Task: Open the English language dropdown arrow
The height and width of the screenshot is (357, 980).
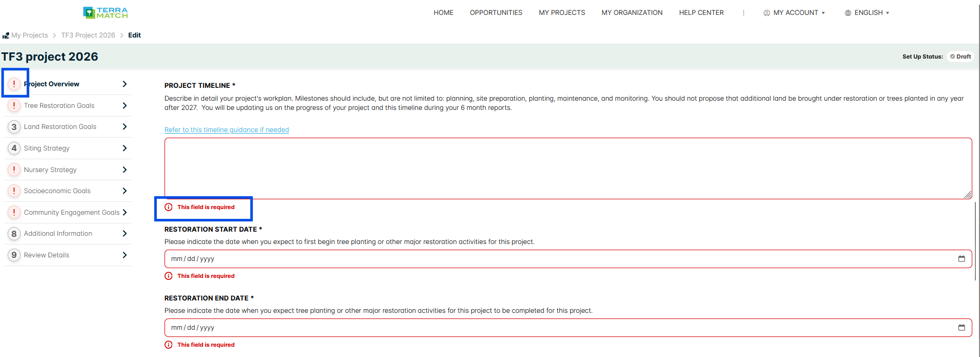Action: (887, 13)
